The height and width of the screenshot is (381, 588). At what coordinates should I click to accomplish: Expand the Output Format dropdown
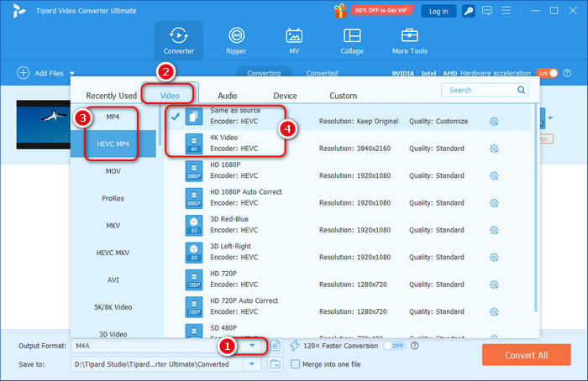252,346
